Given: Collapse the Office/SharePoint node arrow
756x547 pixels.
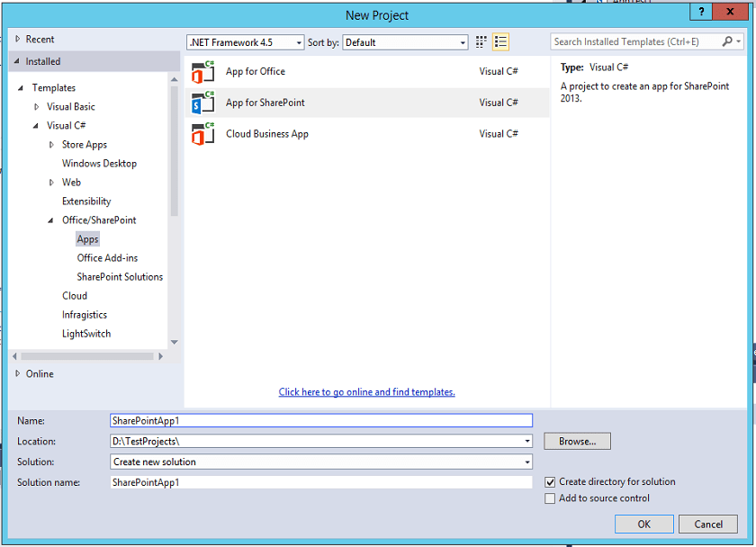Looking at the screenshot, I should [50, 220].
